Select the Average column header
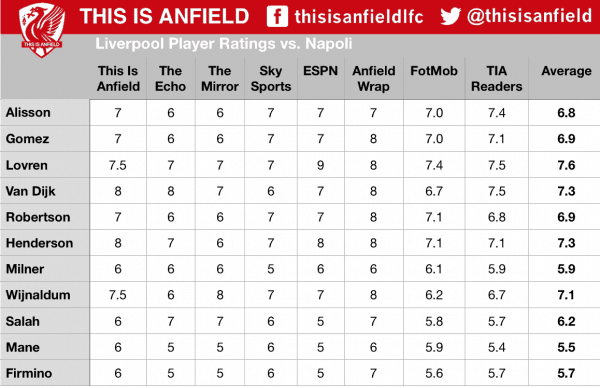Screen dimensions: 600x388 pyautogui.click(x=566, y=71)
